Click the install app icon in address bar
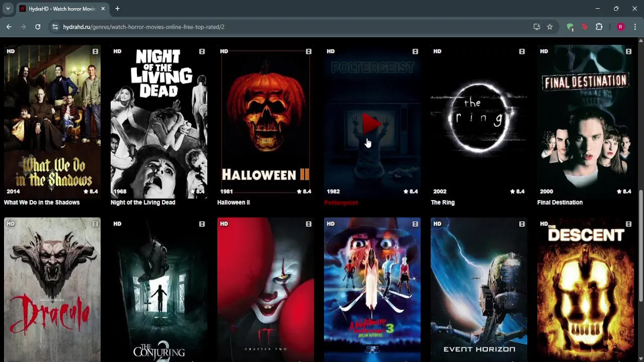Screen dimensions: 644x362 coord(537,27)
